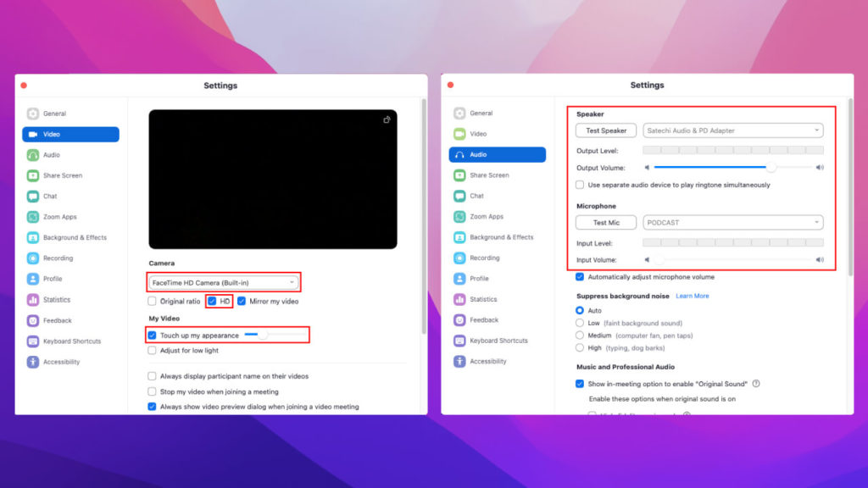Uncheck Always show video preview dialog

point(152,407)
